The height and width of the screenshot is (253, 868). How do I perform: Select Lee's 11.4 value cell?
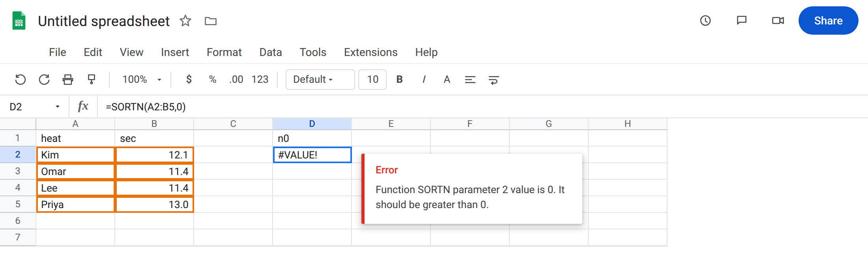154,188
